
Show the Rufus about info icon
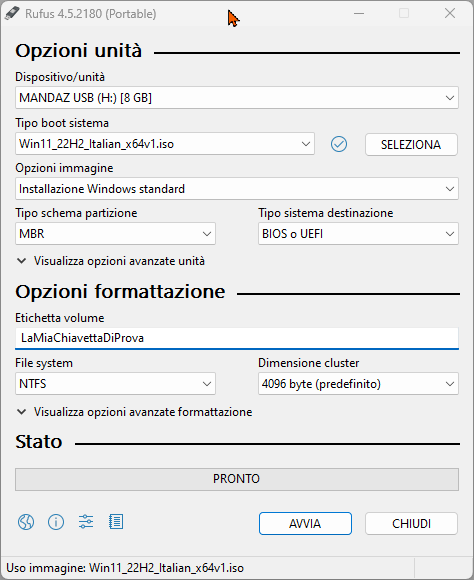tap(56, 522)
